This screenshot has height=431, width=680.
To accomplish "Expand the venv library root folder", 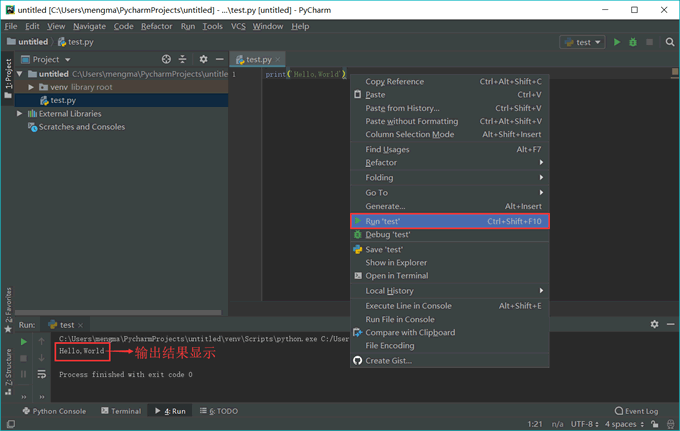I will click(31, 87).
